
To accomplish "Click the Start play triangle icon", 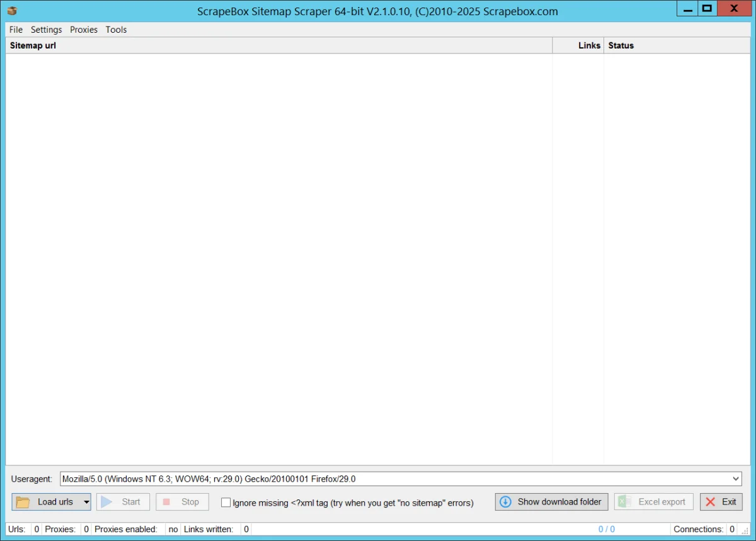I will tap(107, 502).
